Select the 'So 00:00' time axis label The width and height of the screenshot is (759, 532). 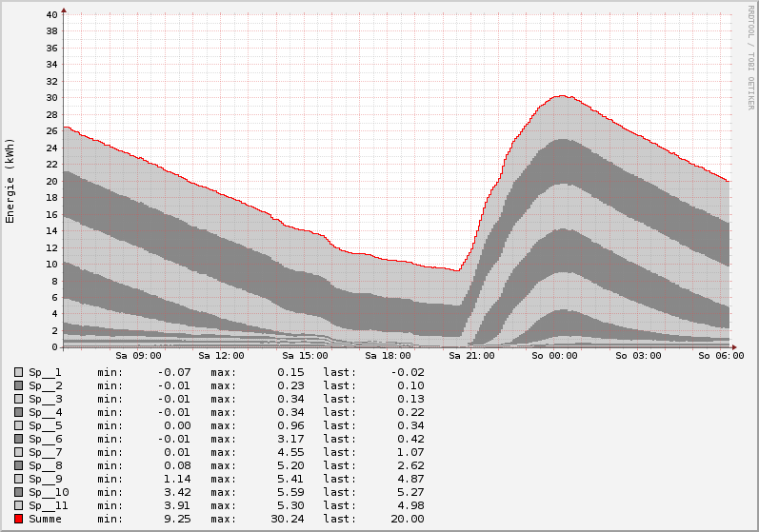coord(555,356)
